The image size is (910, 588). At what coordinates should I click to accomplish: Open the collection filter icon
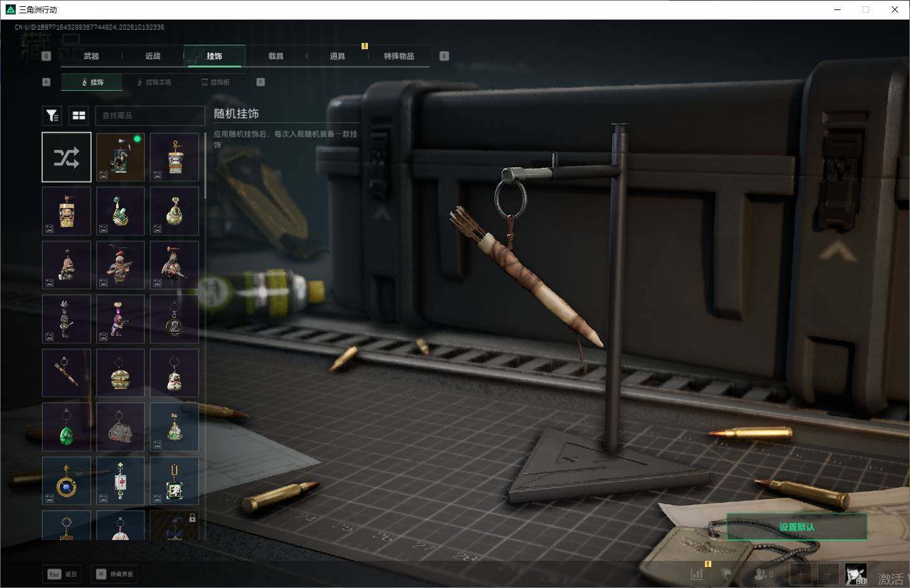tap(52, 115)
